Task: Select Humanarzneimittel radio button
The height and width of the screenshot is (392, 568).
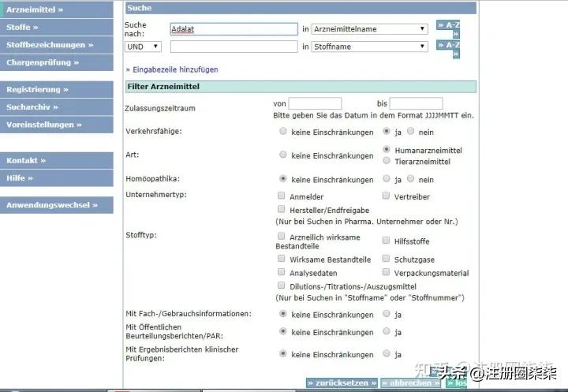Action: [387, 149]
